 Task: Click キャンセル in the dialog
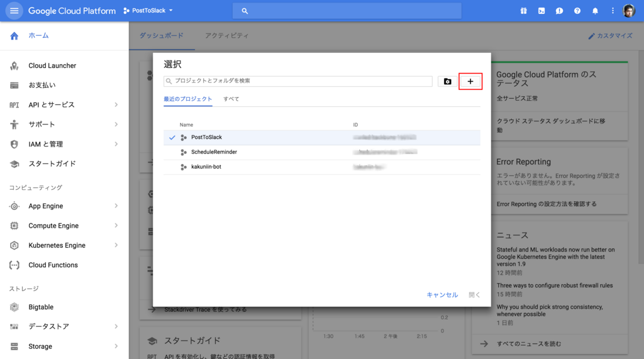(x=442, y=295)
